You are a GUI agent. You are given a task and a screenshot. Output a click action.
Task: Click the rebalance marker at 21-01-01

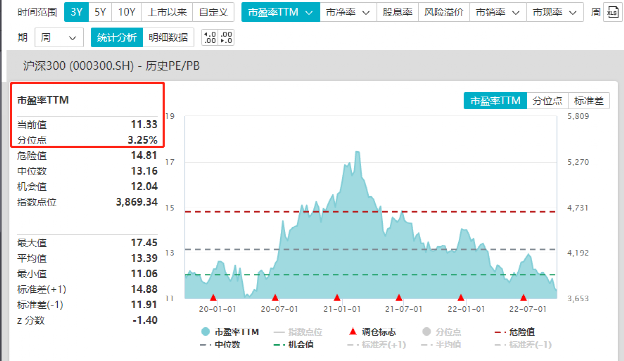coord(337,297)
